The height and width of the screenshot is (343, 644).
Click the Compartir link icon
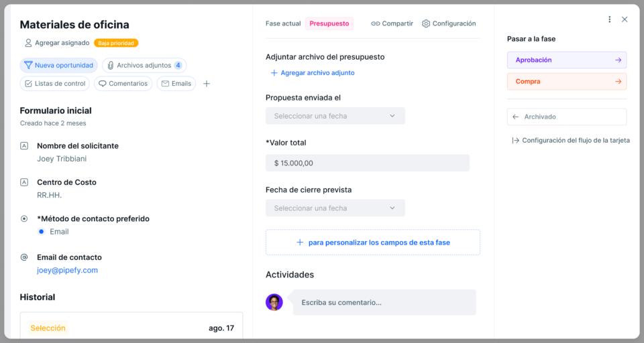(x=376, y=23)
